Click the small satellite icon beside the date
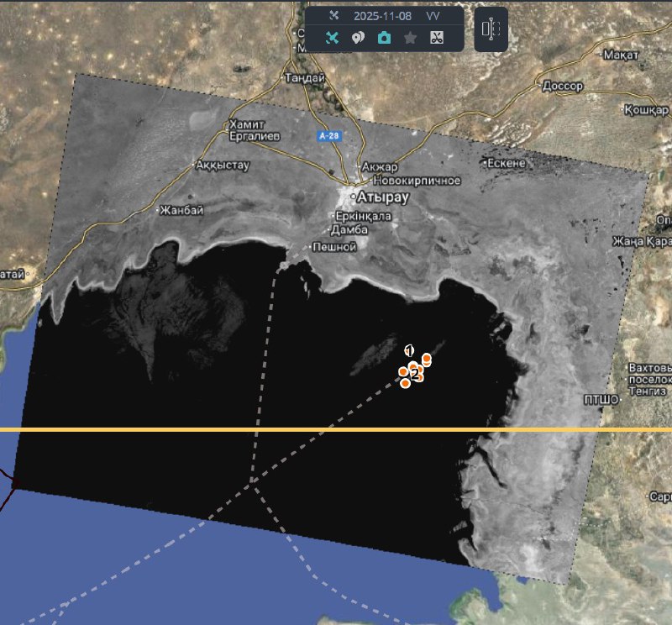 pyautogui.click(x=333, y=16)
